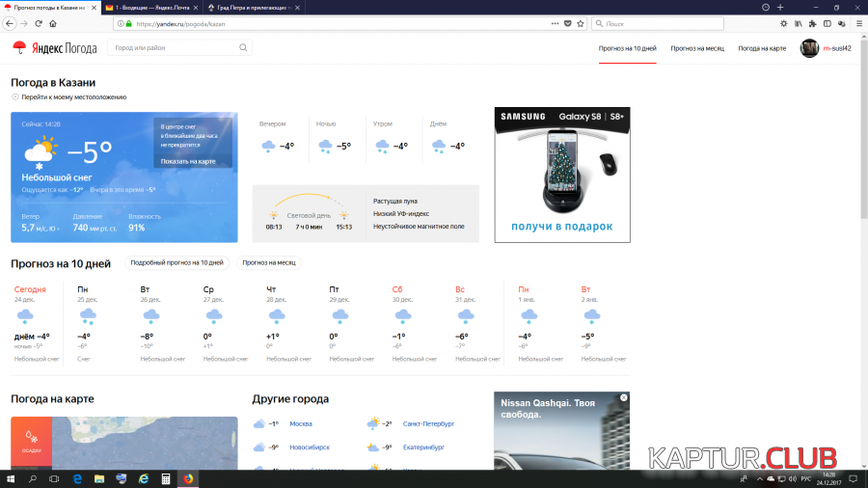Select Чт 28 дек. forecast column
This screenshot has height=488, width=868.
point(288,324)
